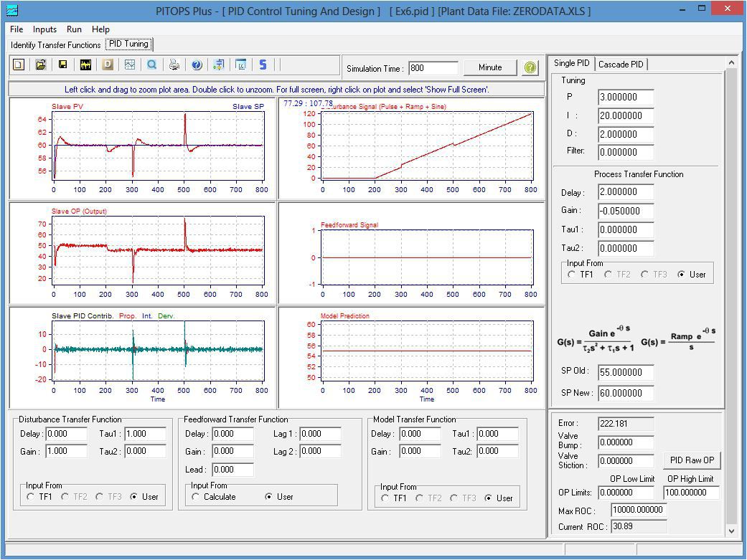Click the Disturbance Gain field
Image resolution: width=747 pixels, height=560 pixels.
(x=66, y=451)
